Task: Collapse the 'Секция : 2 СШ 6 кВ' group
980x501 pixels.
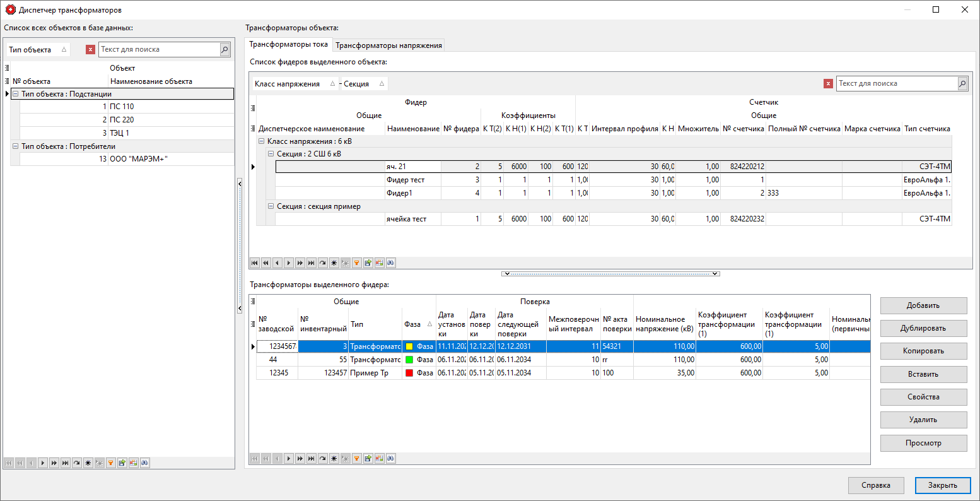Action: click(271, 153)
